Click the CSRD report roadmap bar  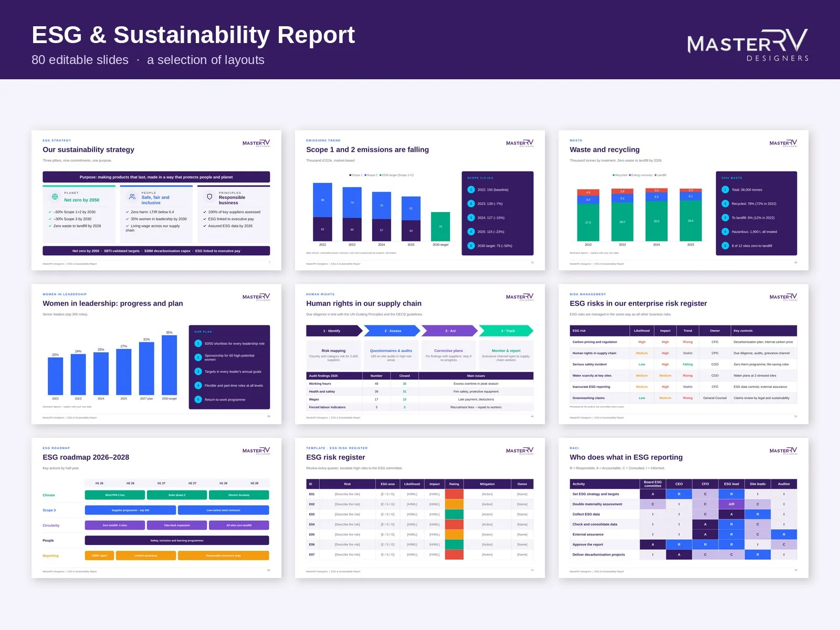tap(99, 555)
